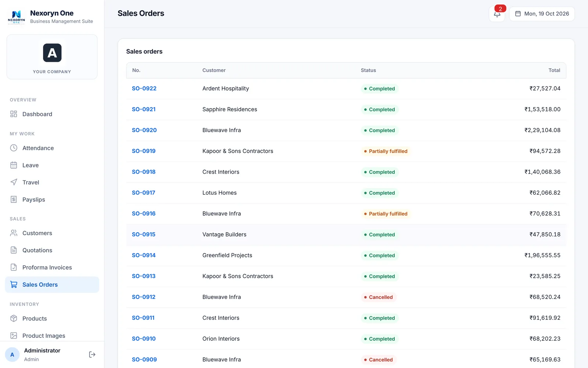
Task: Navigate to Customers section
Action: (52, 233)
